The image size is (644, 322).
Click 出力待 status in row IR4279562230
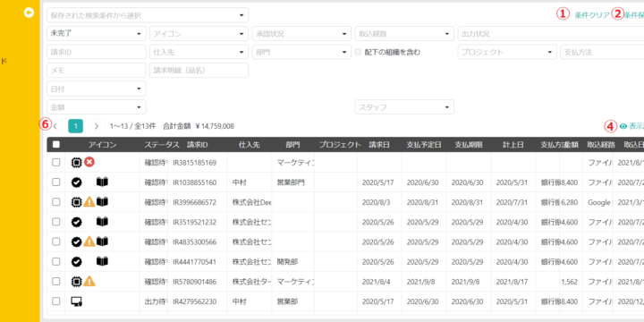156,301
